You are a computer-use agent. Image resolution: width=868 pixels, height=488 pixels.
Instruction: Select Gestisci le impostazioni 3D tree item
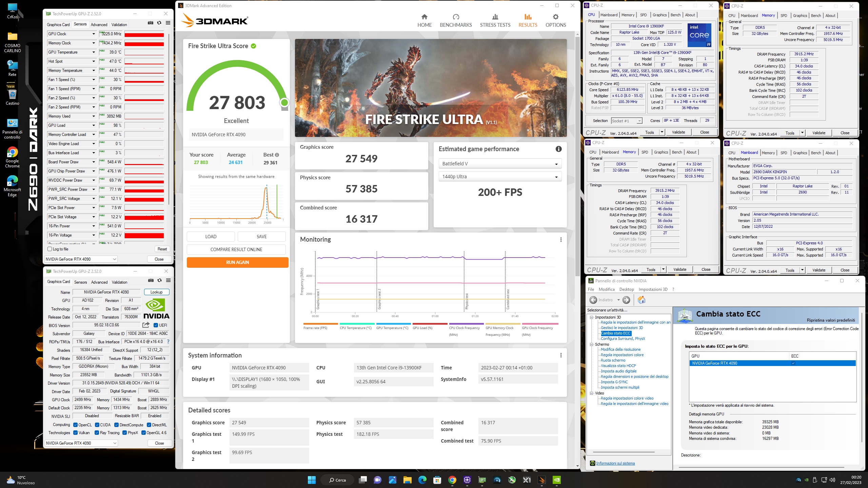(622, 328)
